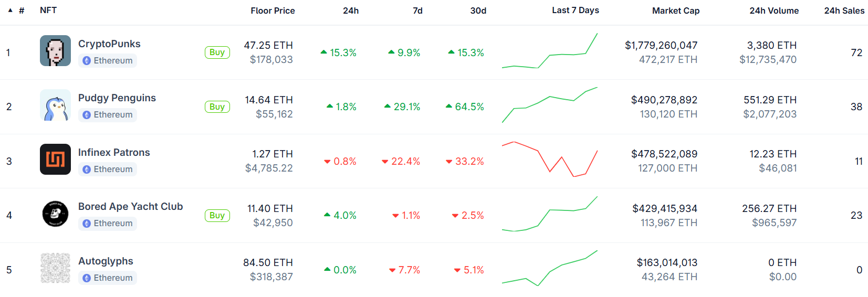Open the Autoglyphs collection name link

click(x=106, y=261)
